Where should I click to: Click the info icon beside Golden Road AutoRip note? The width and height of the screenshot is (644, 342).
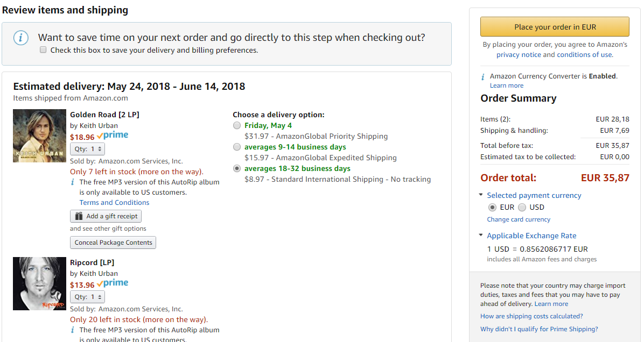[x=73, y=182]
